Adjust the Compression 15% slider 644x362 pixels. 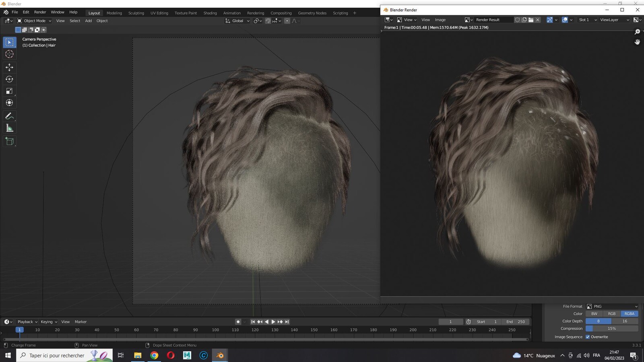coord(612,329)
